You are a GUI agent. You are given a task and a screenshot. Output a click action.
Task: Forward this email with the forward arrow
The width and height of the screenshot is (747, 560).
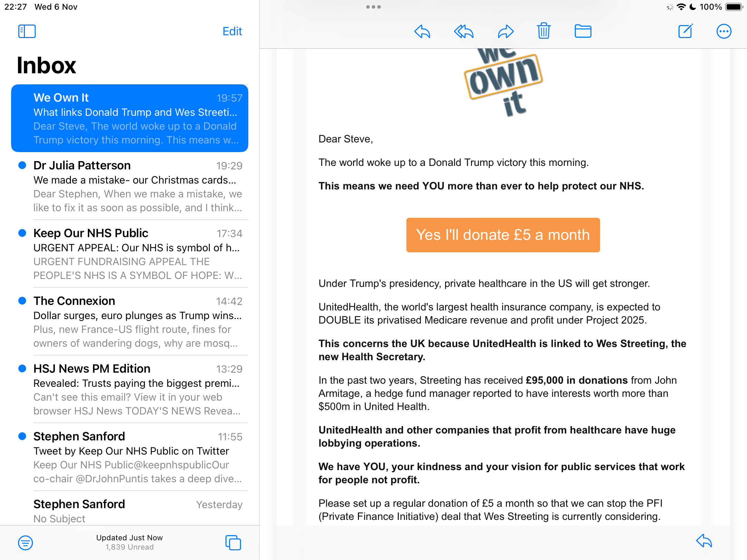(506, 31)
